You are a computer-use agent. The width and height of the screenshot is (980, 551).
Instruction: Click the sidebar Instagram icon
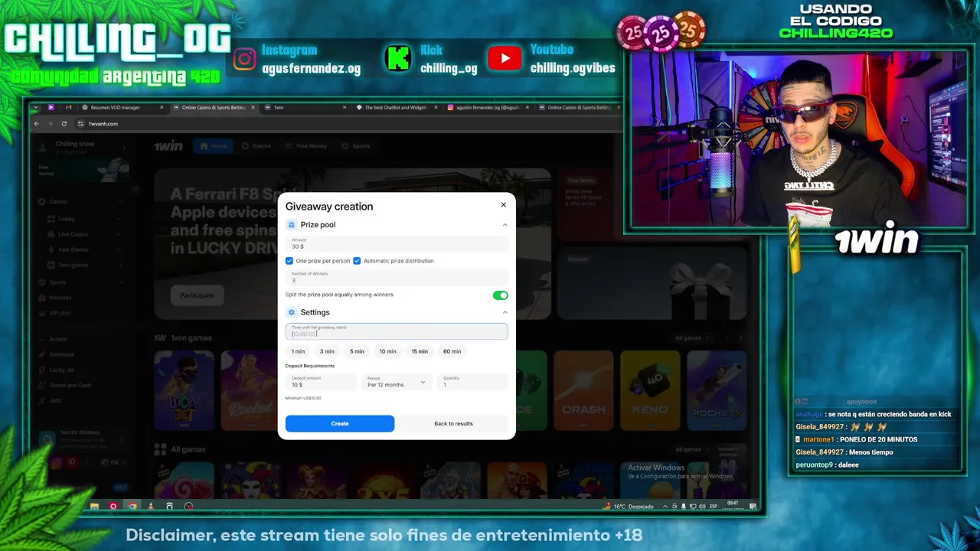coord(56,462)
